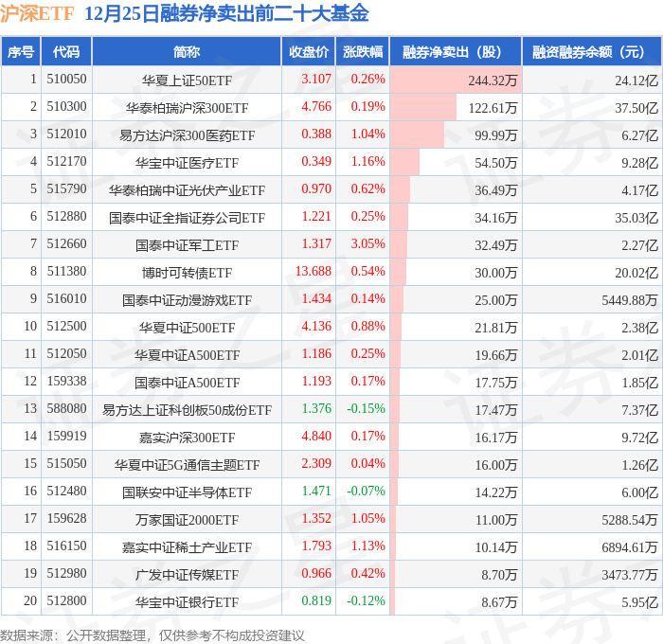The width and height of the screenshot is (663, 644).
Task: Select the fund name 华夏上证50ETF
Action: click(x=187, y=80)
